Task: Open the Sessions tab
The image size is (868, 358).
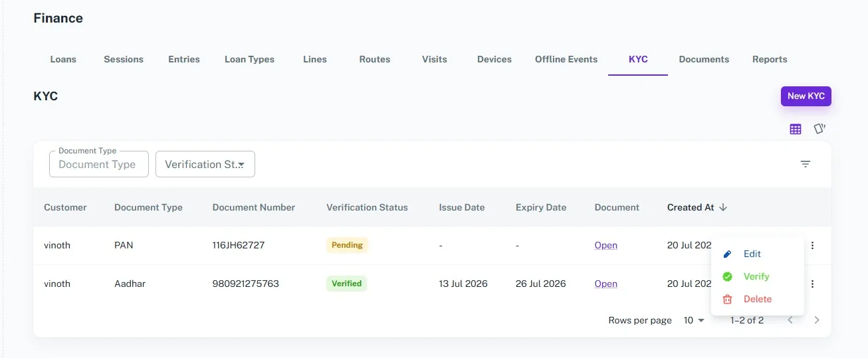Action: point(124,59)
